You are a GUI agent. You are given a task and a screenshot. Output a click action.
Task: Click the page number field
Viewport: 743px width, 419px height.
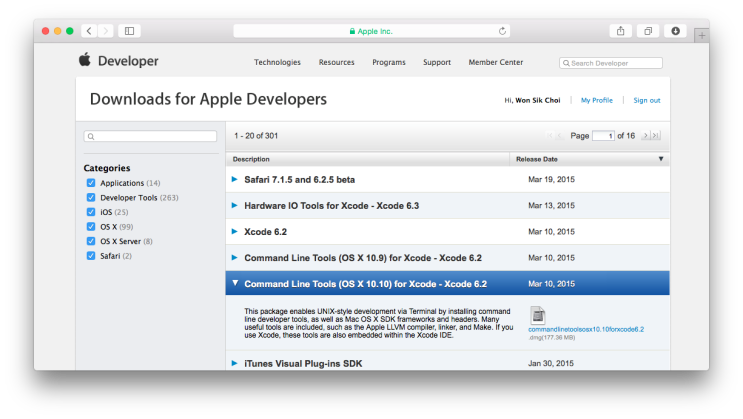tap(603, 136)
